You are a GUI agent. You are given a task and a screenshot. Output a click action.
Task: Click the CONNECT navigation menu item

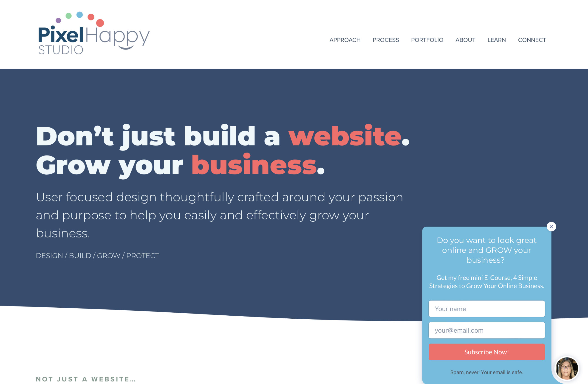tap(532, 40)
